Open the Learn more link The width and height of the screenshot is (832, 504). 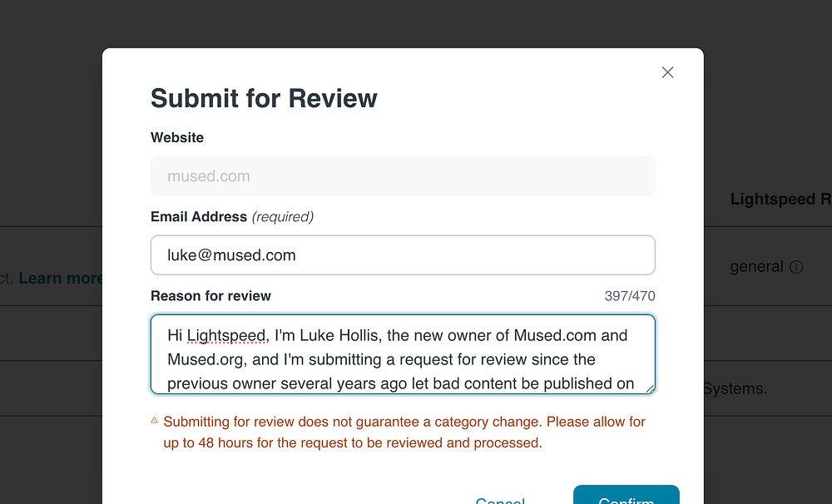coord(60,278)
